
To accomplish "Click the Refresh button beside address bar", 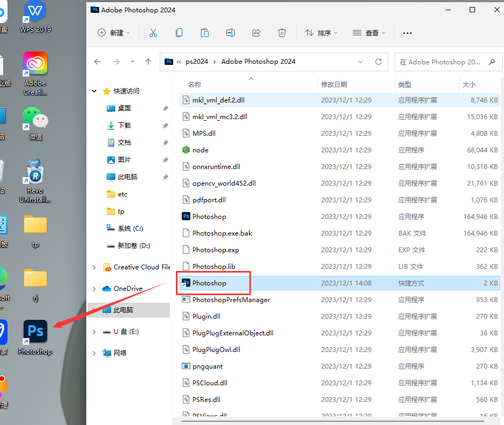I will click(379, 62).
